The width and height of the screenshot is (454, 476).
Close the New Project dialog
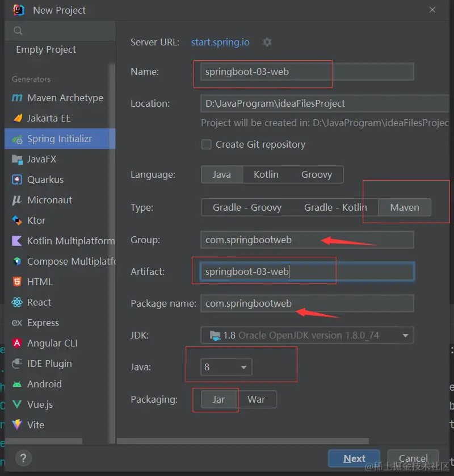point(432,10)
